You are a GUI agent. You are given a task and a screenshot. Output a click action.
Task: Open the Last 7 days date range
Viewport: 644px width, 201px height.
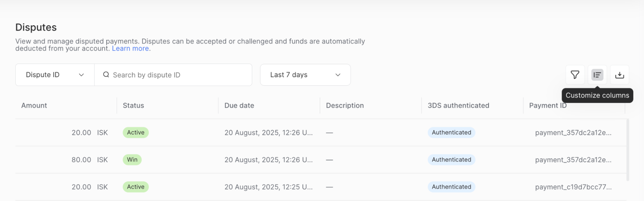coord(305,75)
